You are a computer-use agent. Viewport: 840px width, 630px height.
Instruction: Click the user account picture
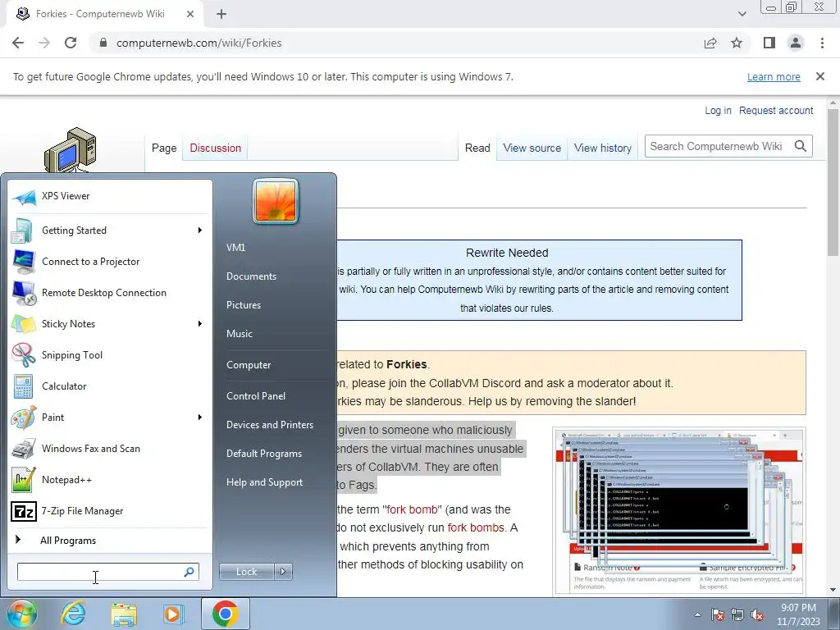point(276,202)
